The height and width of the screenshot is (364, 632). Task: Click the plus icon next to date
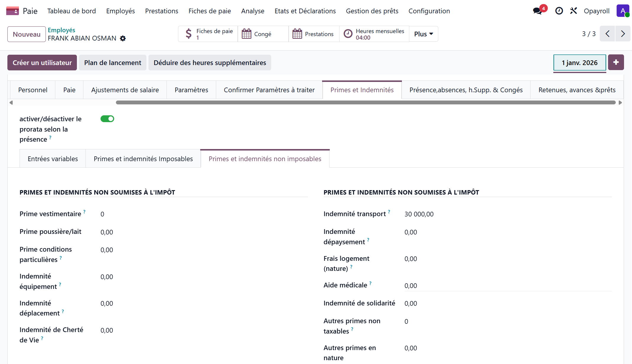tap(616, 62)
